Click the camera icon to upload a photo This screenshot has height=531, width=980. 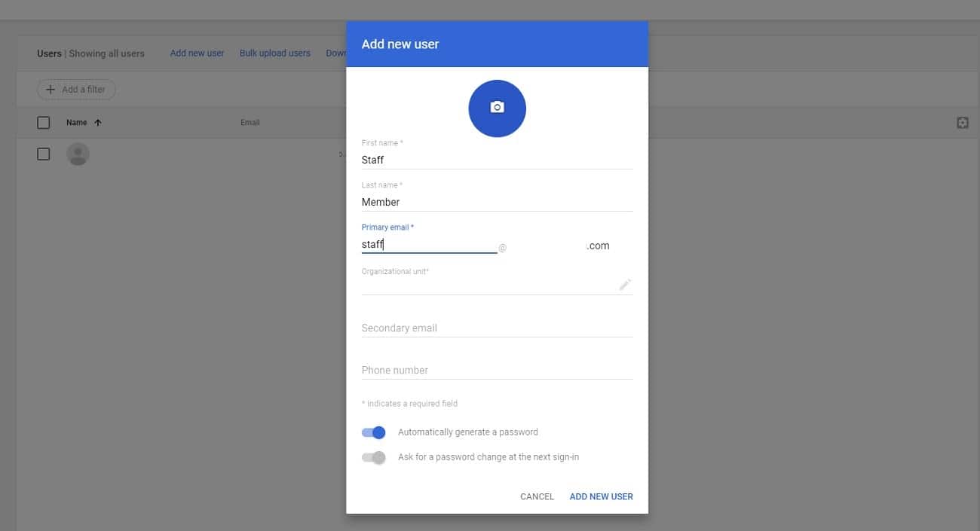click(x=497, y=108)
